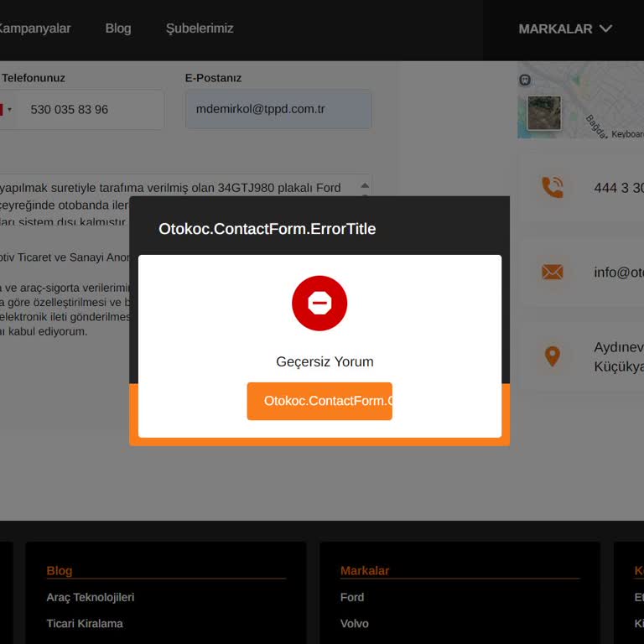Click the red stop error icon
This screenshot has width=644, height=644.
[319, 303]
